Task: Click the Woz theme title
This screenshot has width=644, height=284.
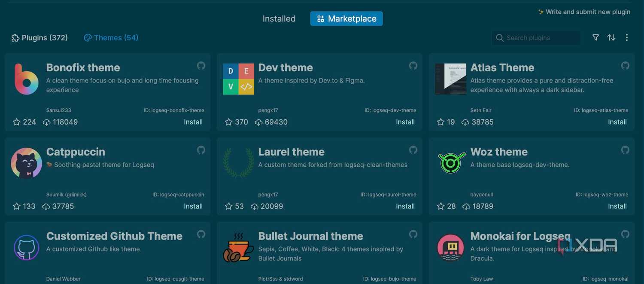Action: [x=499, y=152]
